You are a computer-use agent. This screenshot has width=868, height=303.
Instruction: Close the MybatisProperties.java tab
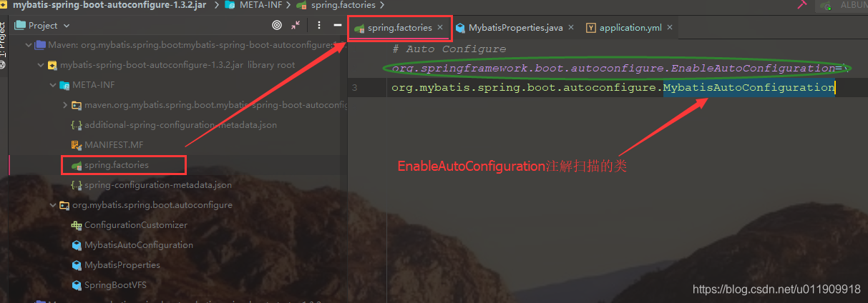click(571, 28)
